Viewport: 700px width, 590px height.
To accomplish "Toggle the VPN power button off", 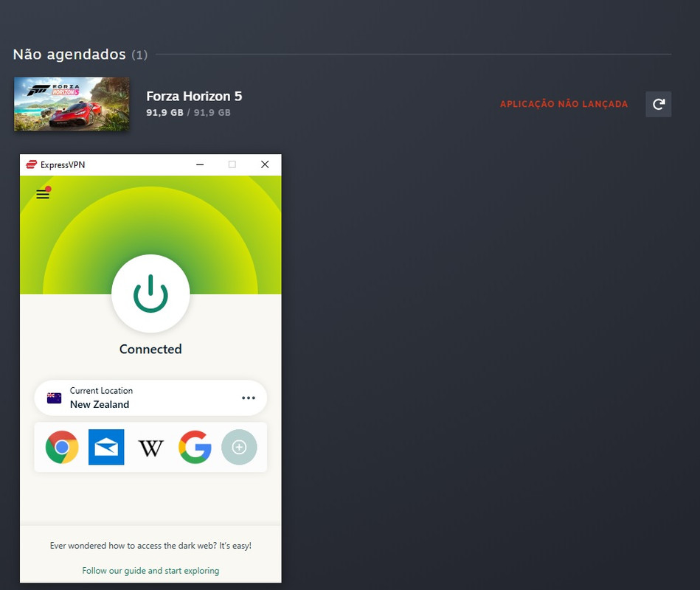I will coord(150,294).
